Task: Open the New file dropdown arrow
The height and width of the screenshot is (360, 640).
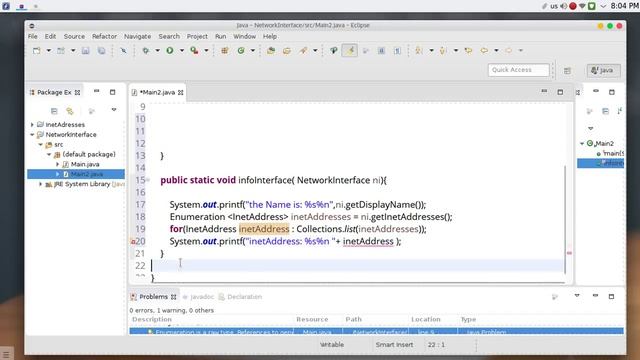Action: click(49, 51)
